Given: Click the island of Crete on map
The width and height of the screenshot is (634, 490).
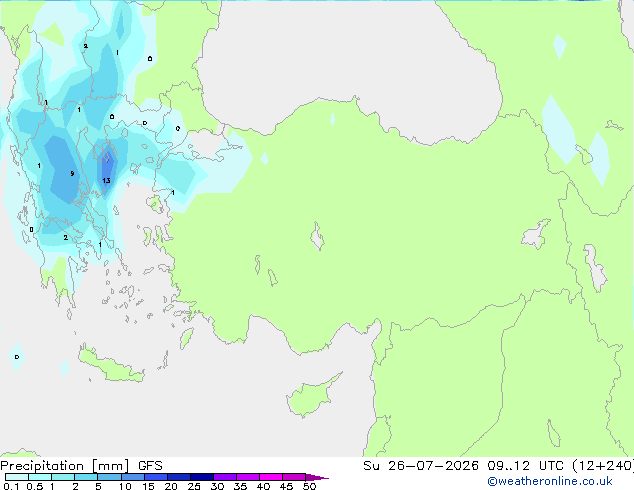Looking at the screenshot, I should tap(111, 365).
